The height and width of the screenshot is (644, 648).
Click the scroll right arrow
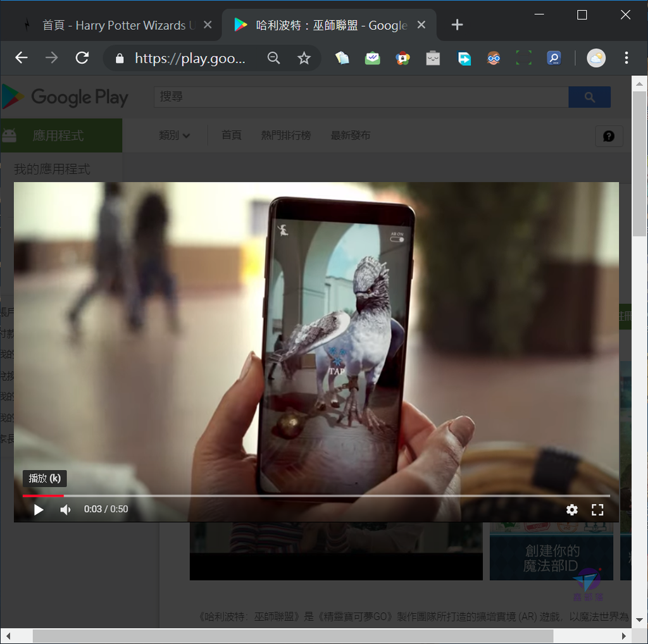pyautogui.click(x=624, y=636)
